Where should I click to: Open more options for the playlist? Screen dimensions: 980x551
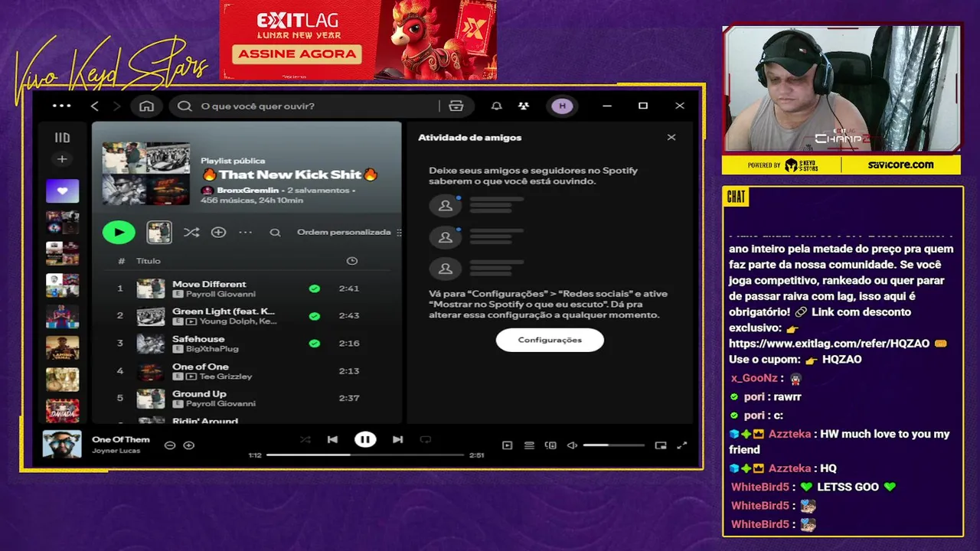point(245,232)
